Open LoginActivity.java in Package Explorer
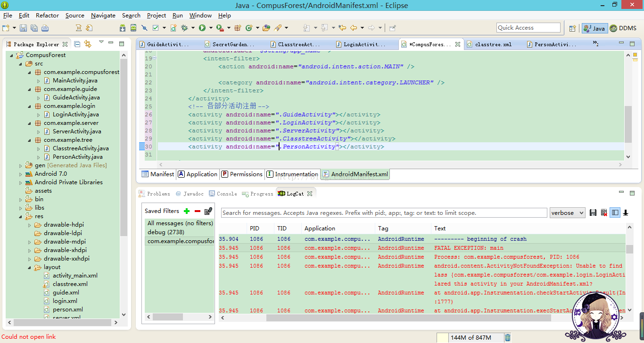Image resolution: width=644 pixels, height=343 pixels. 75,114
